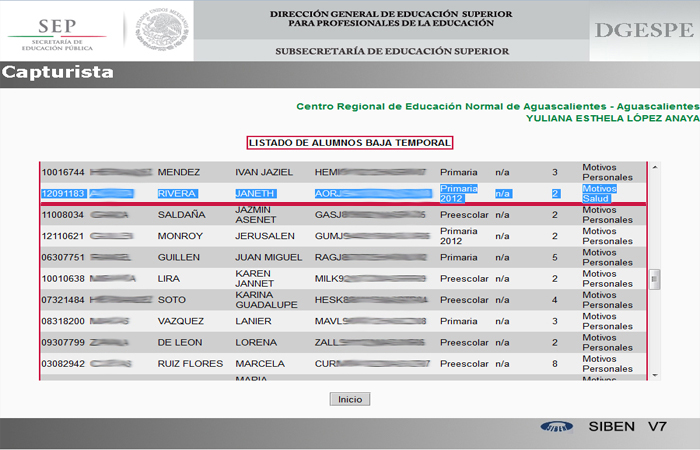Click surname DE LEON
This screenshot has width=700, height=450.
click(179, 342)
